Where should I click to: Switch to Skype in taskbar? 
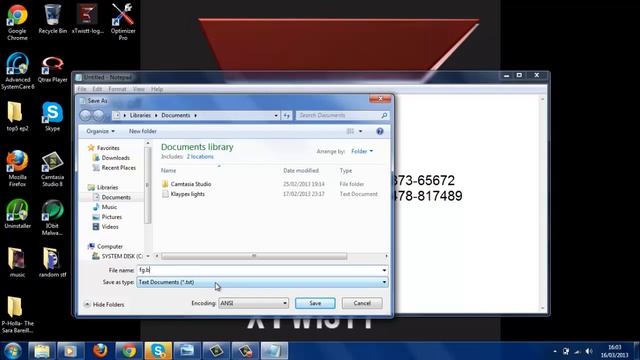158,351
